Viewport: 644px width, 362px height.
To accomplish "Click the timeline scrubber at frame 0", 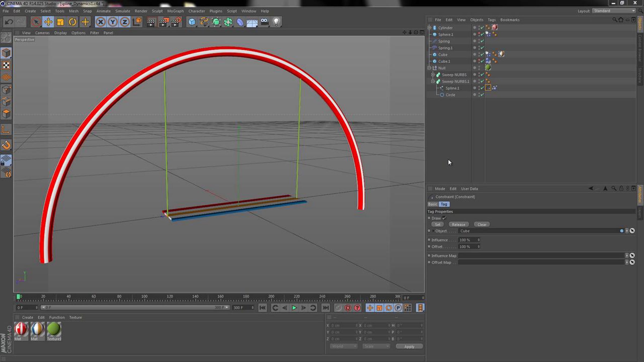I will click(18, 297).
